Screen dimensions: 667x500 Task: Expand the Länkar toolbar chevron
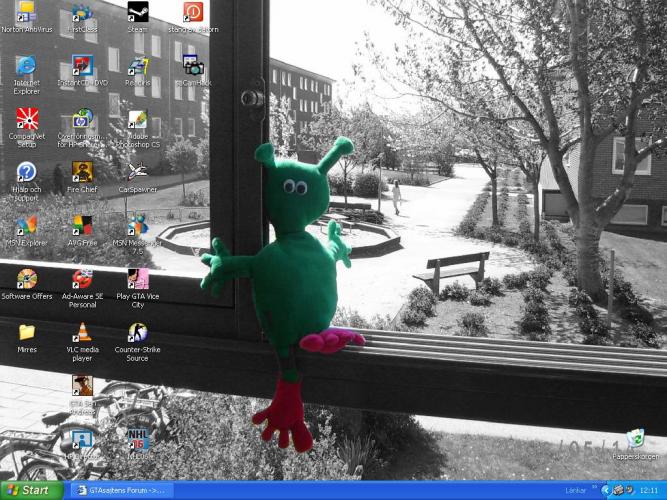594,488
